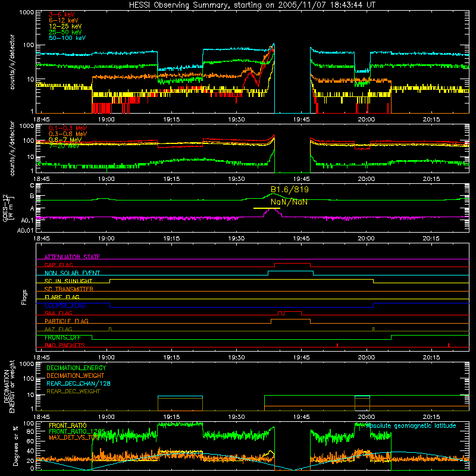Click the raised PARTICLE_FLAG step segment
This screenshot has height=476, width=476.
[x=290, y=320]
